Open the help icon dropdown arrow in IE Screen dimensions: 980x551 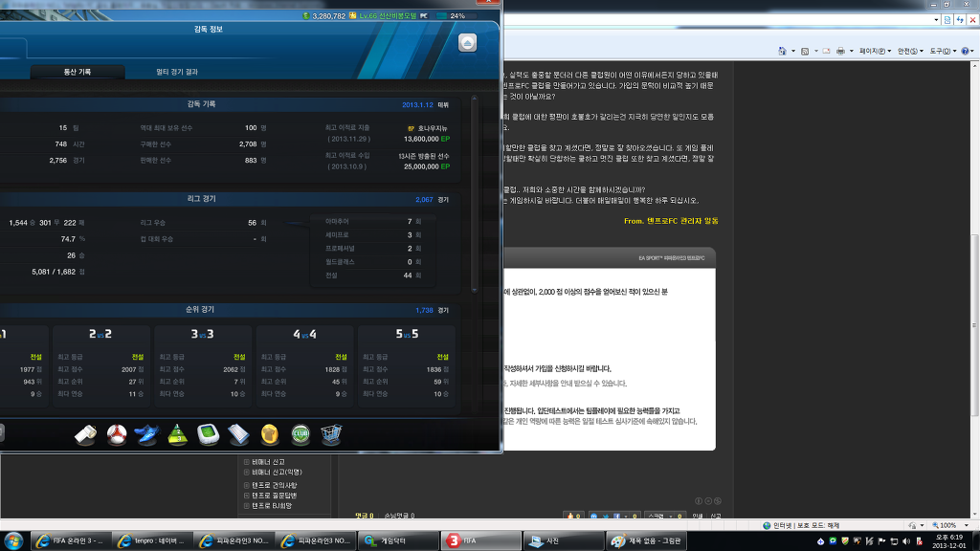click(x=972, y=52)
